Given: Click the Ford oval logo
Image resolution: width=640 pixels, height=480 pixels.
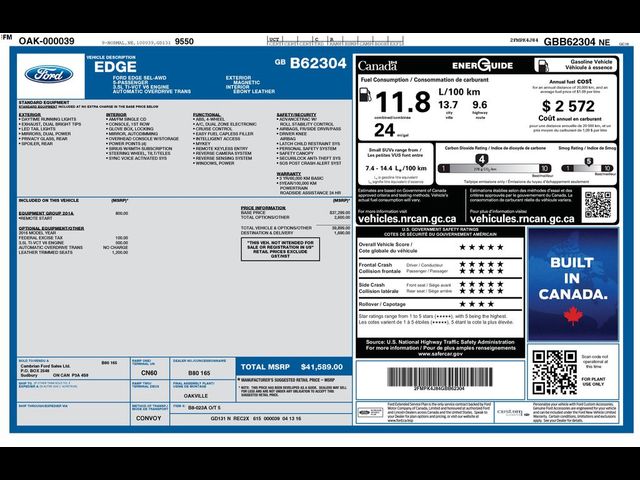Looking at the screenshot, I should (48, 74).
